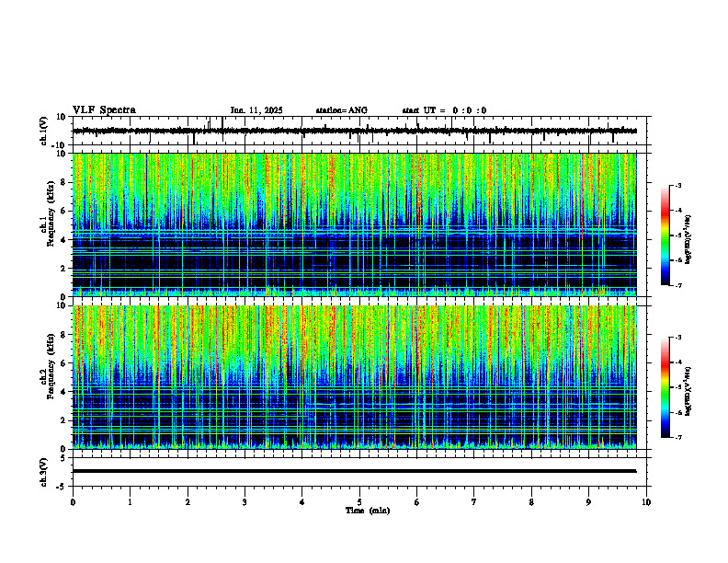The height and width of the screenshot is (563, 728).
Task: Click the ch.1 "Frequency (kHz)" axis label
Action: click(51, 214)
